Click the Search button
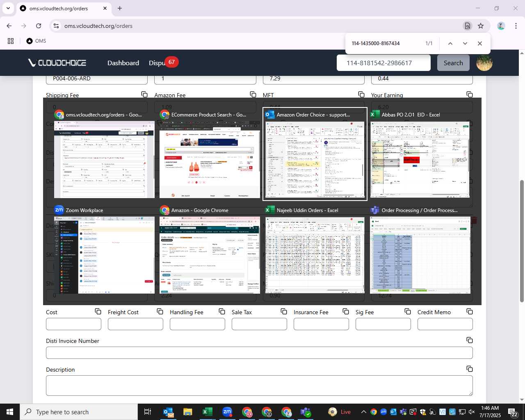525x420 pixels. (x=453, y=63)
